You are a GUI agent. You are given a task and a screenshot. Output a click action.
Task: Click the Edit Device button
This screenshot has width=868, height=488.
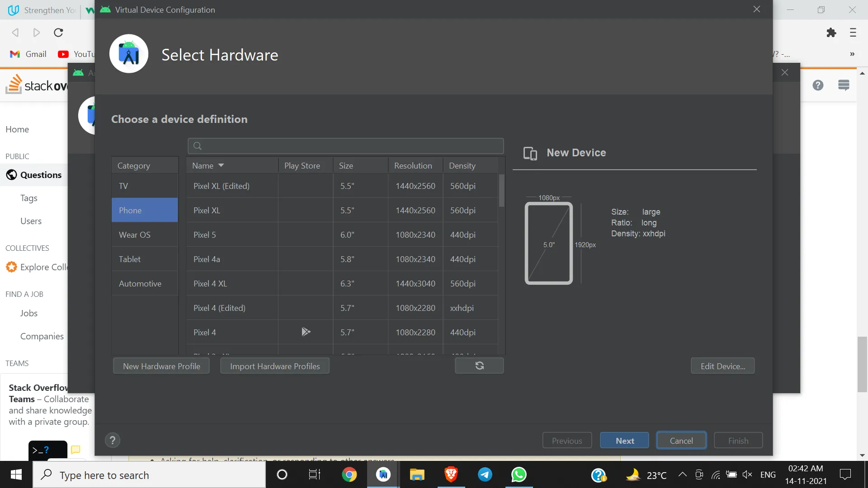tap(722, 366)
